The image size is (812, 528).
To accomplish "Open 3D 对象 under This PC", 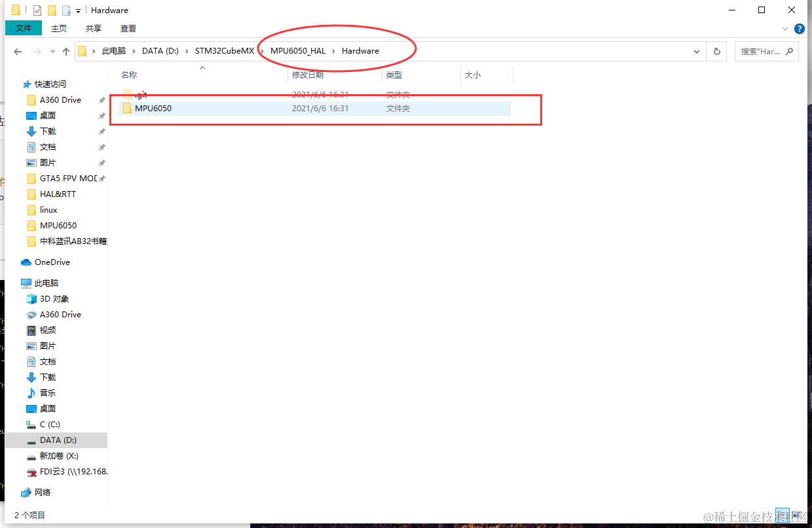I will 54,299.
